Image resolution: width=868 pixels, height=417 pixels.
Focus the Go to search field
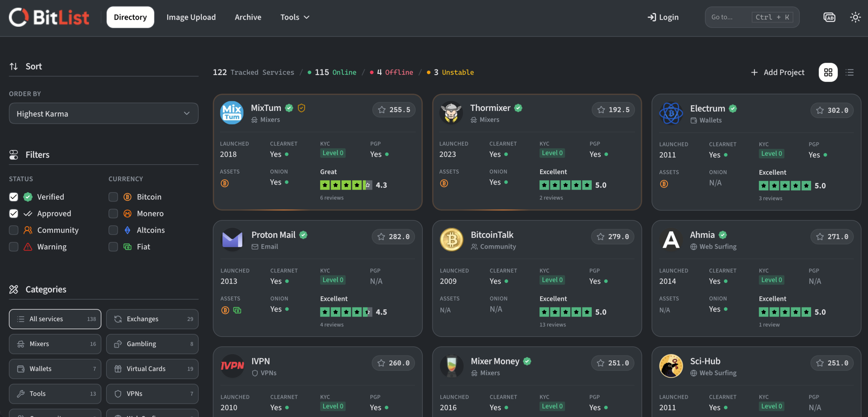(x=752, y=17)
